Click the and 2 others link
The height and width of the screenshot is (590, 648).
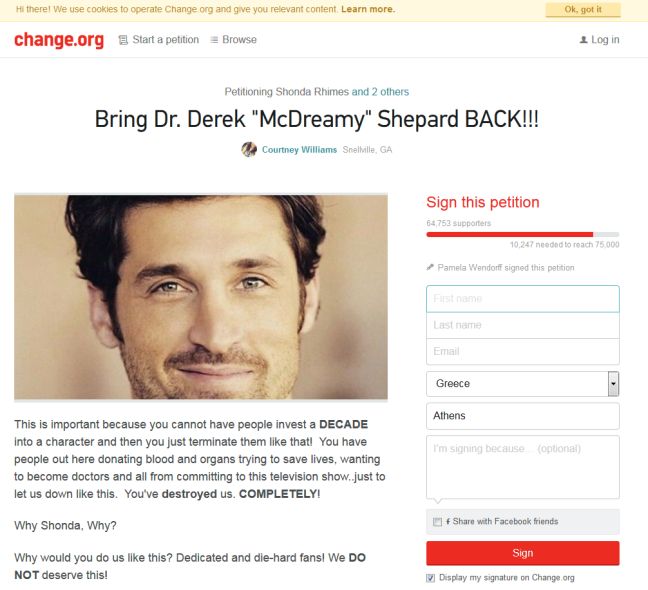[380, 92]
